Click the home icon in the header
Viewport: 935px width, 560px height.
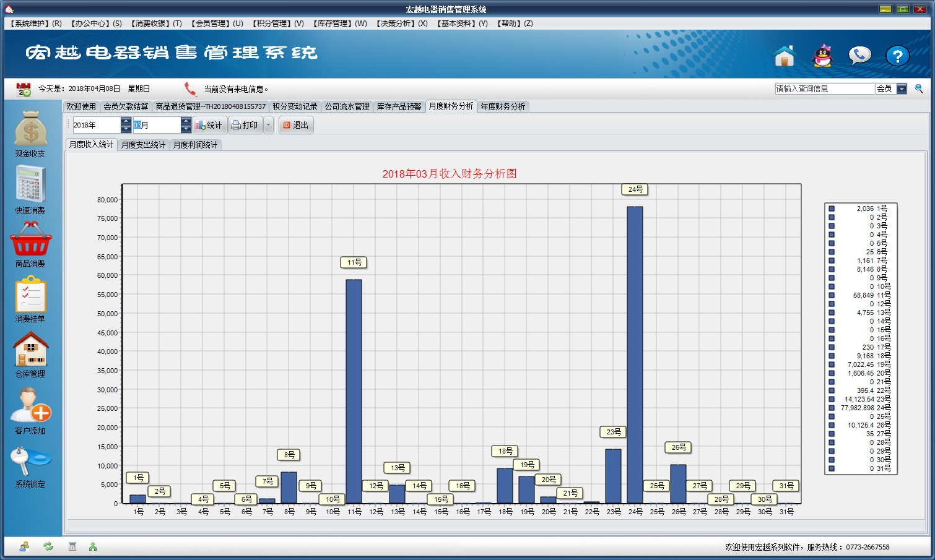coord(784,56)
